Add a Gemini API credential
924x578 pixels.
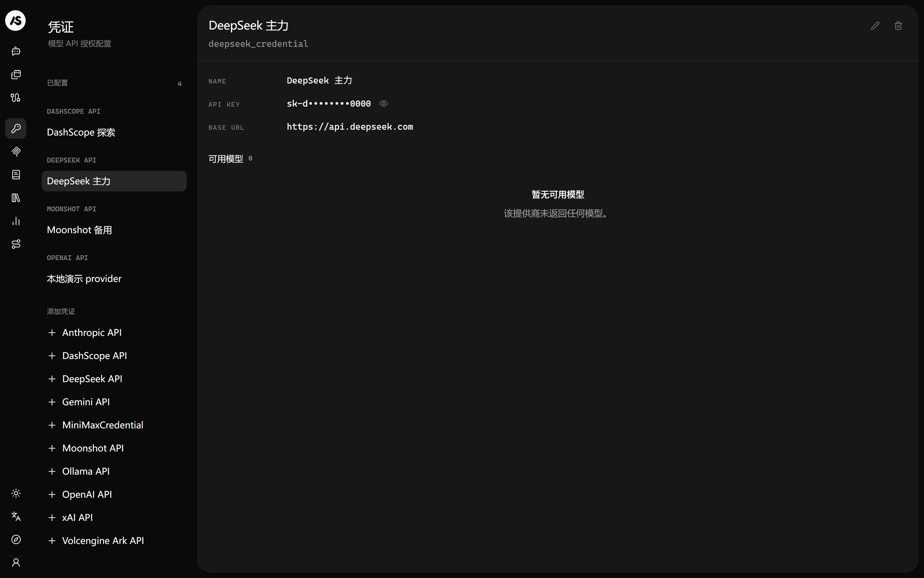coord(114,402)
